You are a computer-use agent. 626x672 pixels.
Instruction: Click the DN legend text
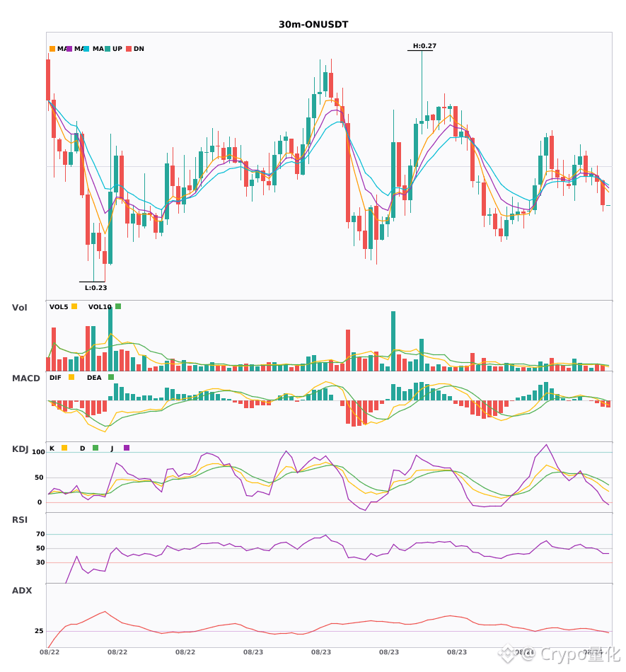[x=139, y=49]
